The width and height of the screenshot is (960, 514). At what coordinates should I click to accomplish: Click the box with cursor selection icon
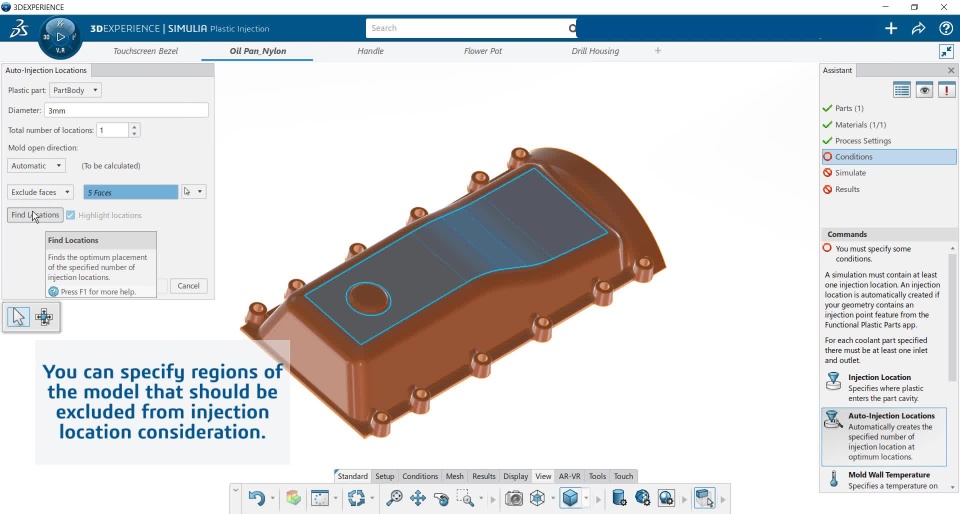pyautogui.click(x=705, y=498)
